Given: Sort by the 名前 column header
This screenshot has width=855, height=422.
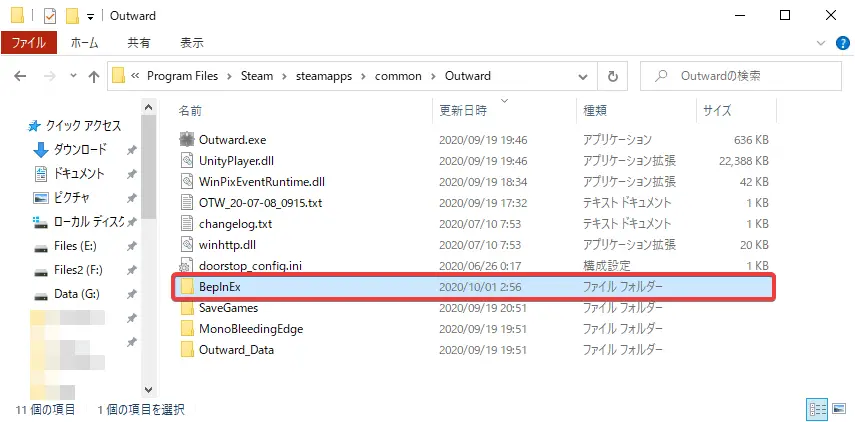Looking at the screenshot, I should (x=190, y=111).
